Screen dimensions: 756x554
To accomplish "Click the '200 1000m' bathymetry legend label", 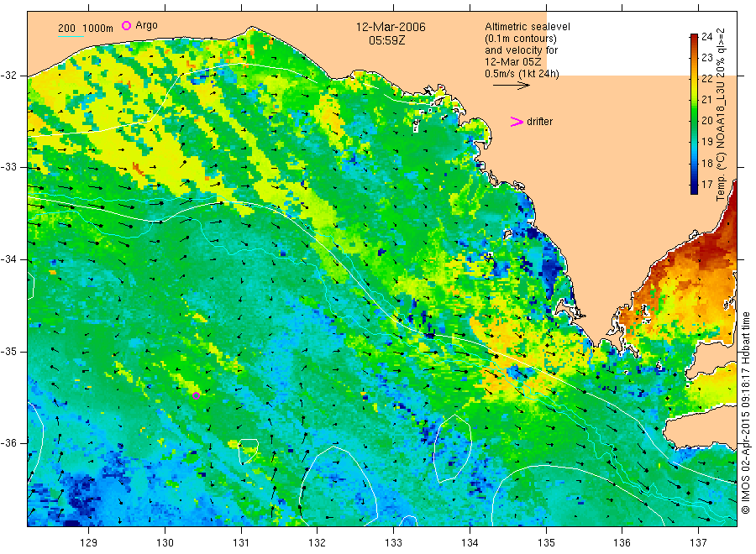I will click(86, 29).
